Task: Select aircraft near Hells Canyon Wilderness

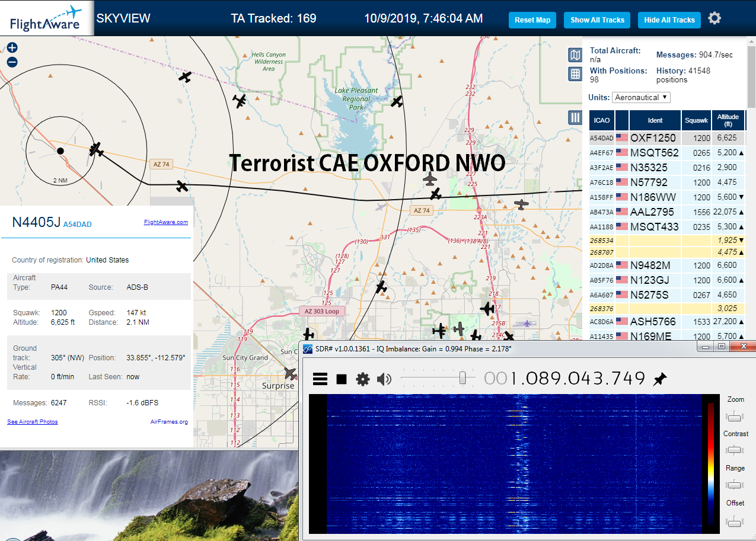Action: click(240, 101)
